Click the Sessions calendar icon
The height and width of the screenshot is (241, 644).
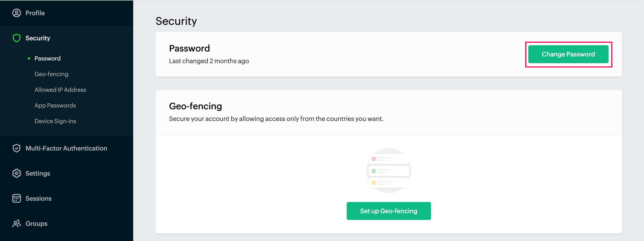17,198
